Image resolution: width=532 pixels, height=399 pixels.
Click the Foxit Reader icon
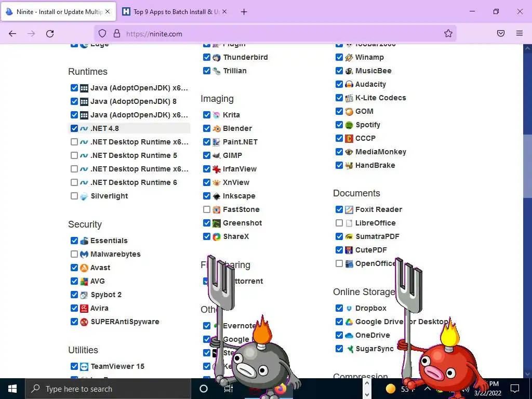(x=349, y=210)
